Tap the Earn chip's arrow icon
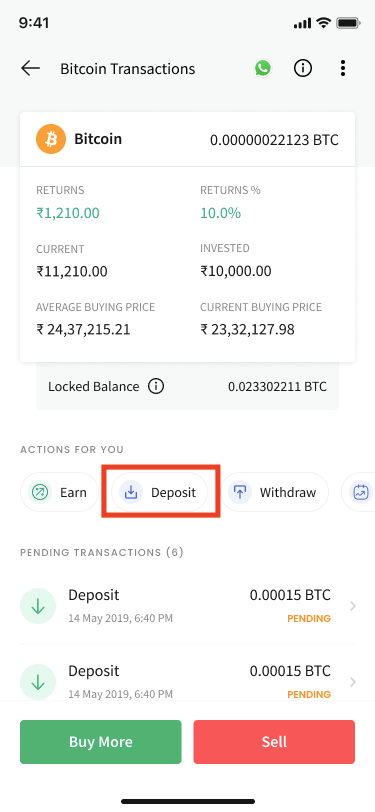The height and width of the screenshot is (812, 375). click(x=40, y=492)
